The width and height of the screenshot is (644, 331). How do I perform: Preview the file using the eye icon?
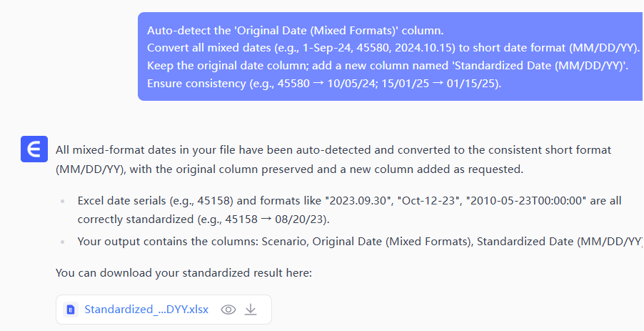point(228,310)
